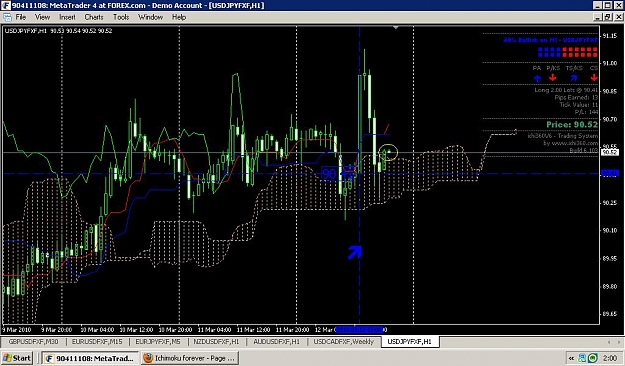Click the USDJPYFXF,H1 OHLC header text

pos(58,31)
